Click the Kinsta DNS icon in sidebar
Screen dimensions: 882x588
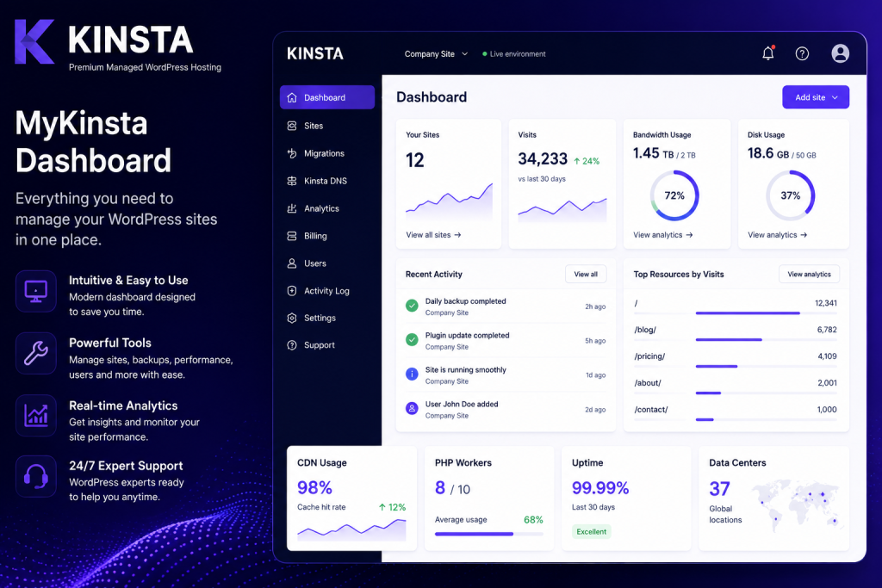[x=291, y=181]
